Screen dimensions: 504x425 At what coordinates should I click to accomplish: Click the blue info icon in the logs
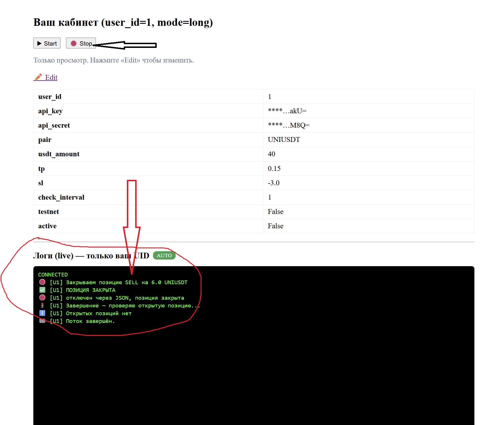pos(42,313)
